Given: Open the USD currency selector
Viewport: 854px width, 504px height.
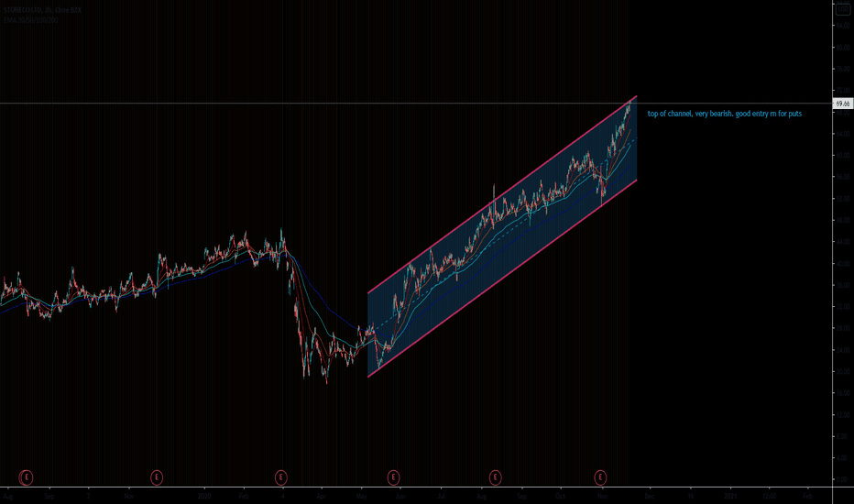Looking at the screenshot, I should coord(843,9).
